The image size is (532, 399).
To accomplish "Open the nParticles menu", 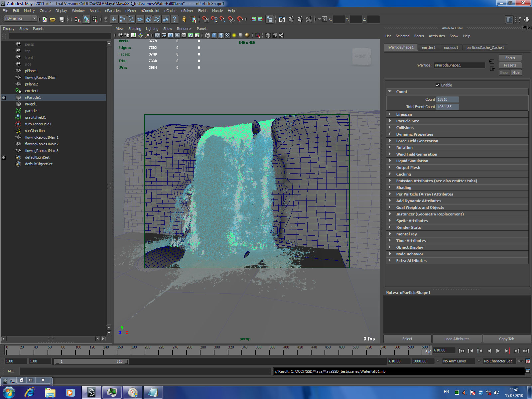I will 112,11.
